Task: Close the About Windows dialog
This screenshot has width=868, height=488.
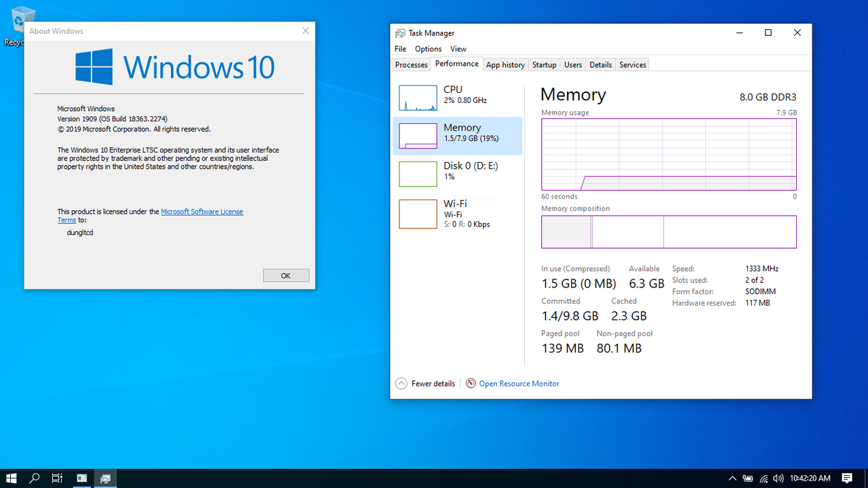Action: click(x=305, y=30)
